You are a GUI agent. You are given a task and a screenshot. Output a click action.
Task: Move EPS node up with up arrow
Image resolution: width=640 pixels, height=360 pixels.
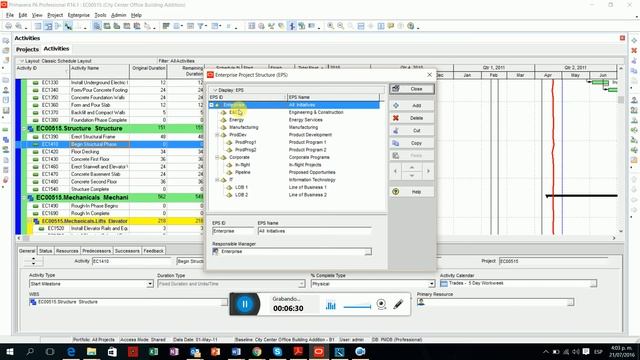(412, 167)
